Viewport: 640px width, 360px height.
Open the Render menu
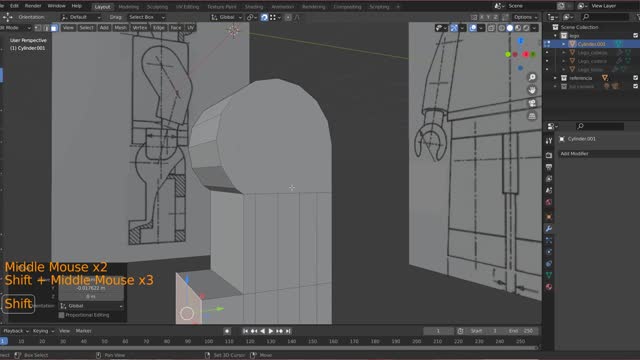pos(33,6)
